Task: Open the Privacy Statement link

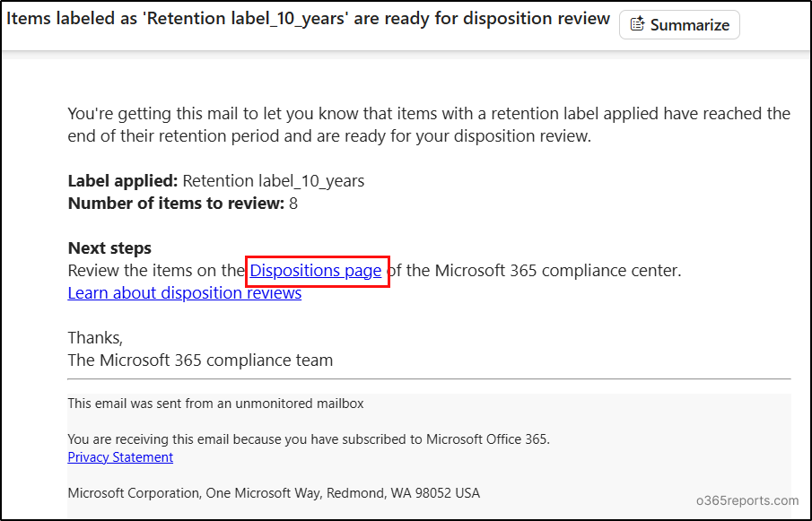Action: pyautogui.click(x=120, y=457)
